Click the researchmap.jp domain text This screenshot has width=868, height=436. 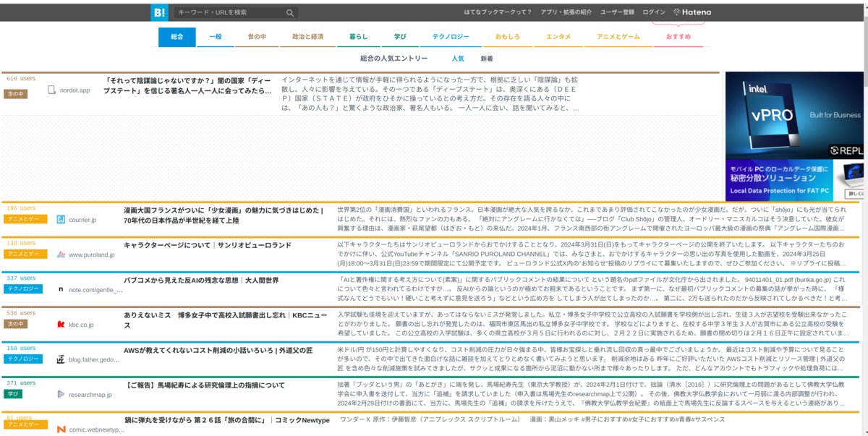click(x=90, y=395)
